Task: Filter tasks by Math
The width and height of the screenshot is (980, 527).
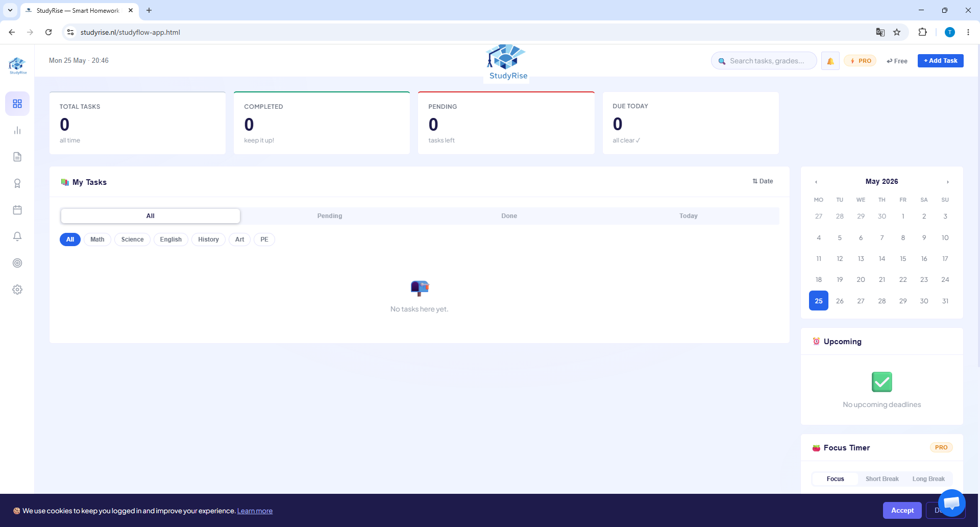Action: click(97, 239)
